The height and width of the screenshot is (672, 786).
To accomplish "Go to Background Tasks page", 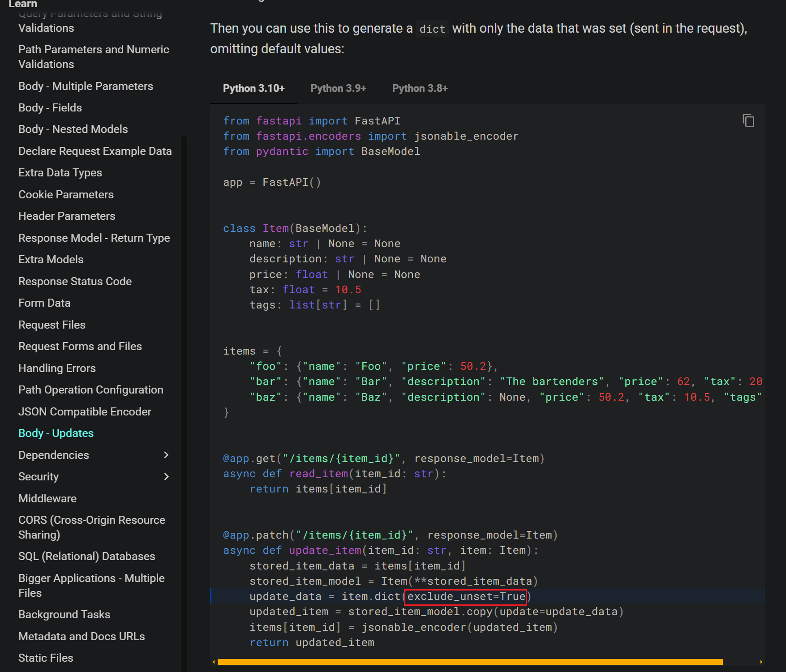I will (x=64, y=615).
